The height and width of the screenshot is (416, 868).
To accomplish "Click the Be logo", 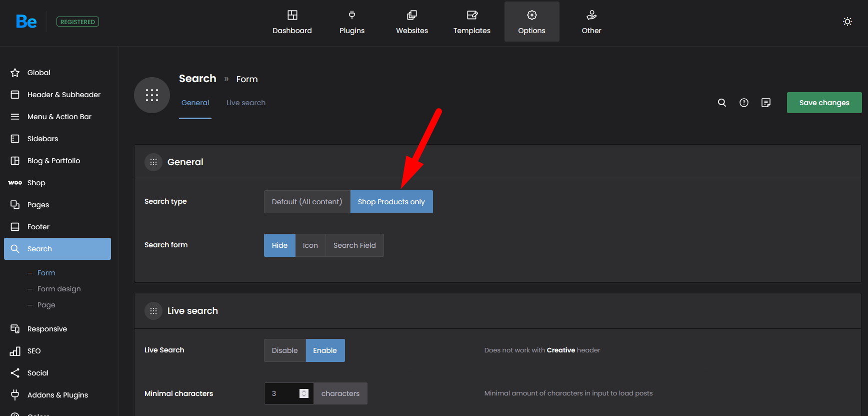I will coord(26,22).
